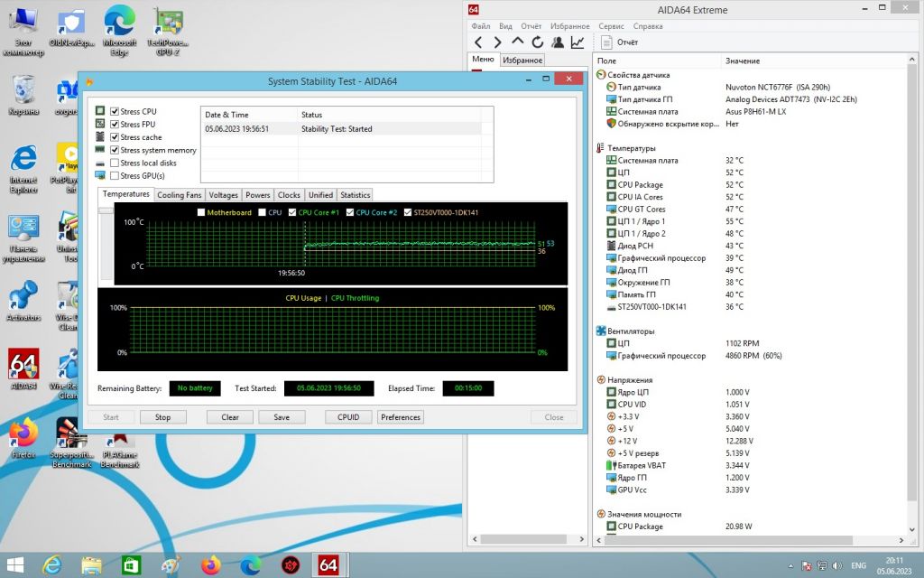Image resolution: width=924 pixels, height=578 pixels.
Task: Open the Корзина recycle bin icon
Action: [x=23, y=95]
